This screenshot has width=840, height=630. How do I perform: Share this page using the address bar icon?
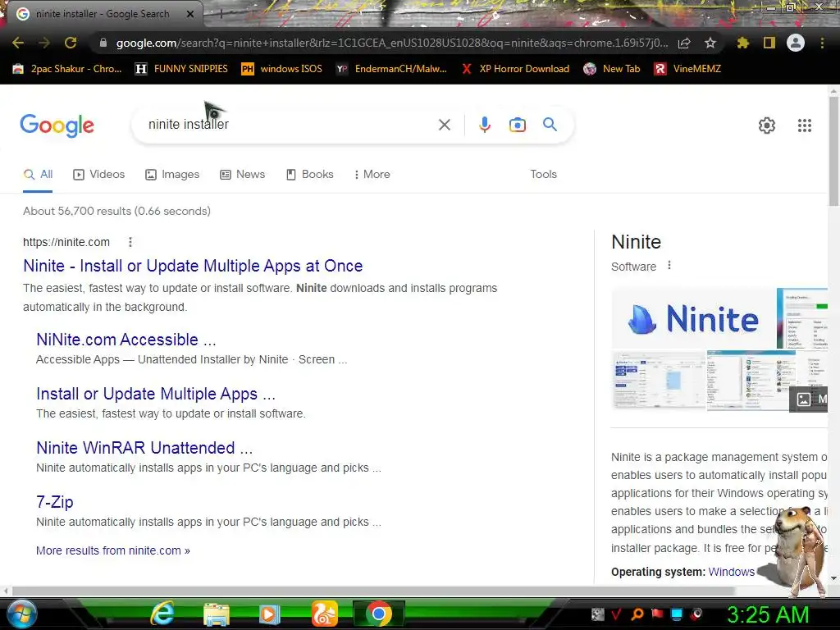[684, 43]
